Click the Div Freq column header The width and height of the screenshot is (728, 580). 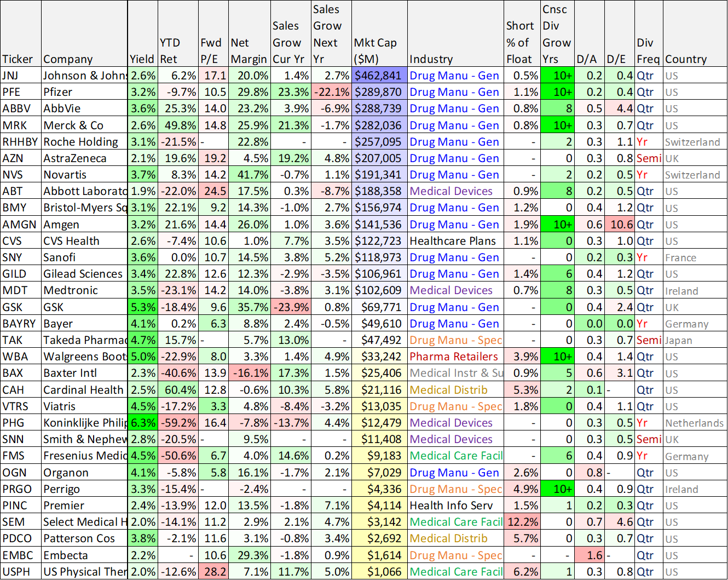[x=649, y=34]
